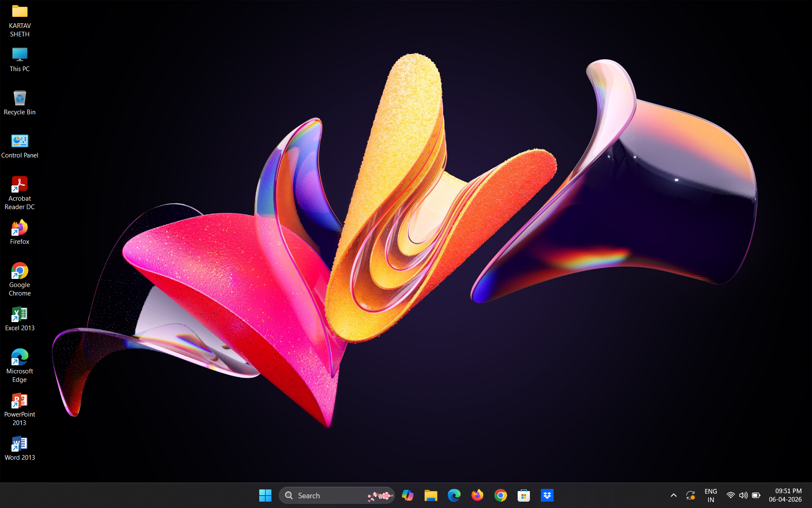This screenshot has width=812, height=508.
Task: Launch Microsoft Edge from the taskbar
Action: coord(454,495)
